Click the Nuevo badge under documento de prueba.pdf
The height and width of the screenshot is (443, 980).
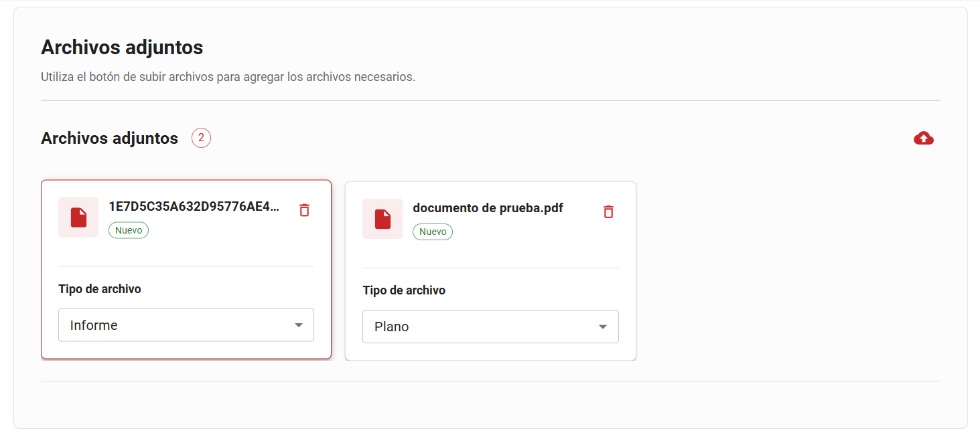pos(433,232)
